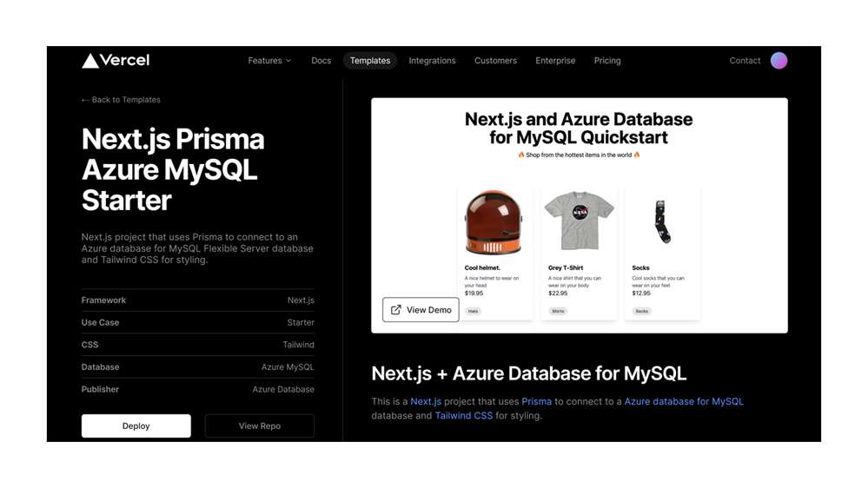Follow the Next.js hyperlink in description
Image resolution: width=868 pixels, height=488 pixels.
coord(426,402)
